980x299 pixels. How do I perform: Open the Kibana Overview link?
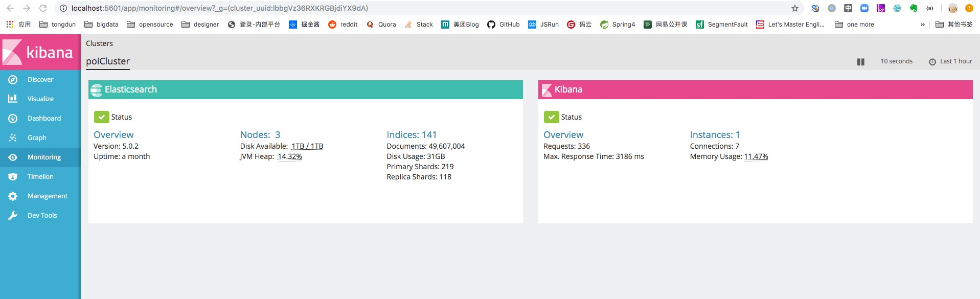(563, 135)
